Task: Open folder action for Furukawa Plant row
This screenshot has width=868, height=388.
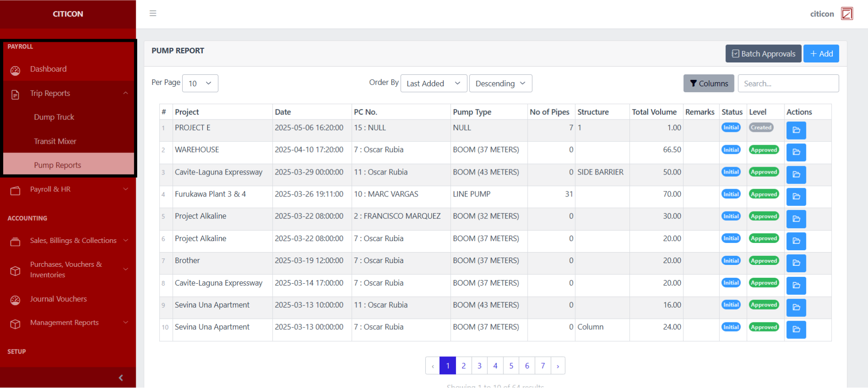Action: pyautogui.click(x=796, y=197)
